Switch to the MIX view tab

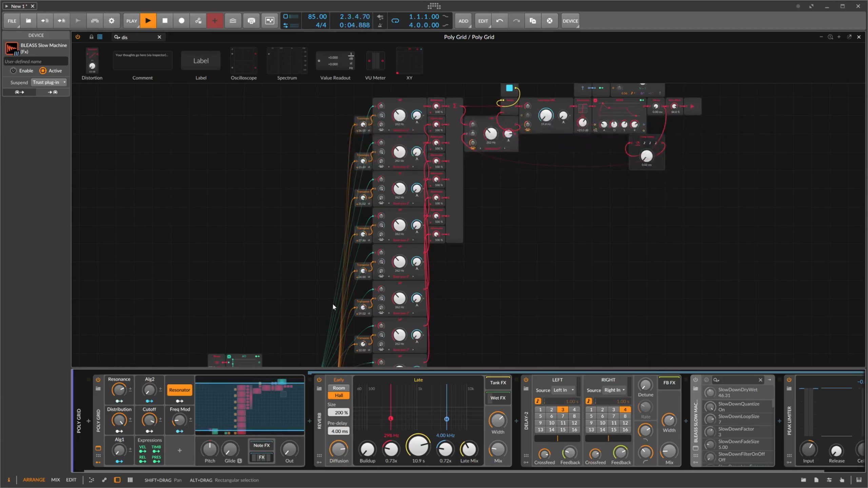click(x=55, y=480)
